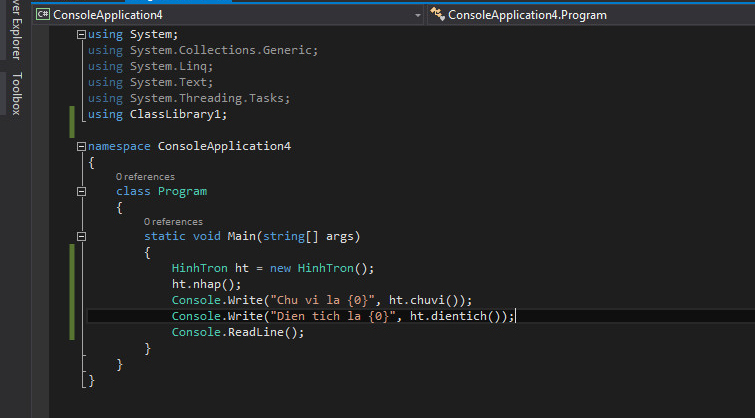The width and height of the screenshot is (755, 418).
Task: Click the class icon beside ConsoleApplication4.Program
Action: coord(437,15)
